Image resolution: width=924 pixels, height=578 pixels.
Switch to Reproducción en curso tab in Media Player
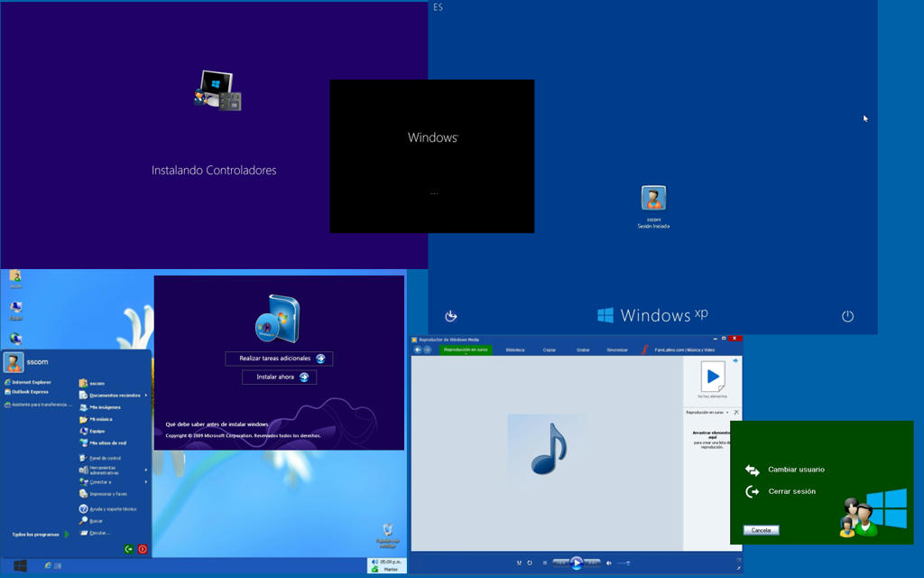[x=466, y=350]
